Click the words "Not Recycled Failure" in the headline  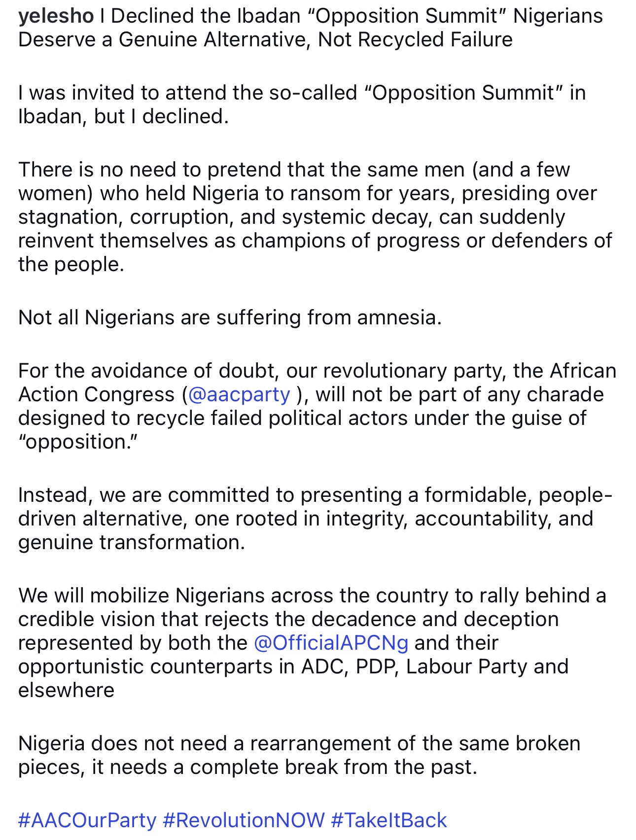(x=415, y=39)
